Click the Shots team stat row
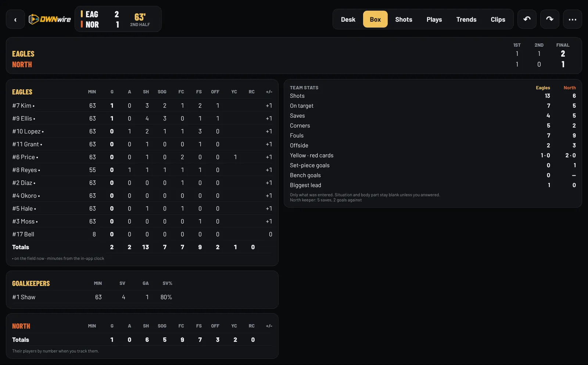 coord(433,96)
